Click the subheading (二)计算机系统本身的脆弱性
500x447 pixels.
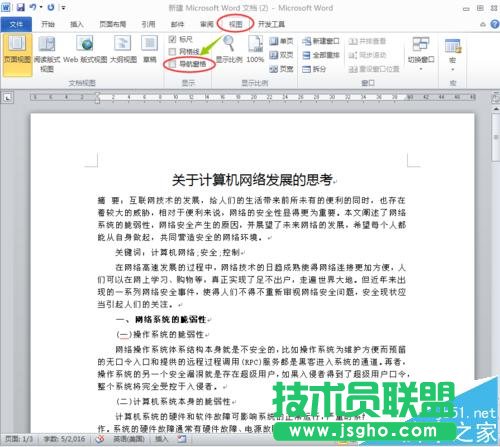click(x=174, y=401)
